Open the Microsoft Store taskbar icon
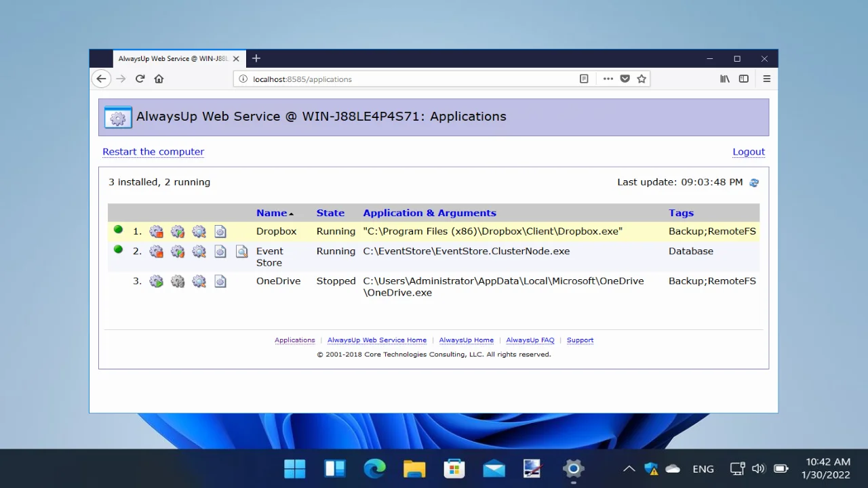The height and width of the screenshot is (488, 868). tap(454, 468)
